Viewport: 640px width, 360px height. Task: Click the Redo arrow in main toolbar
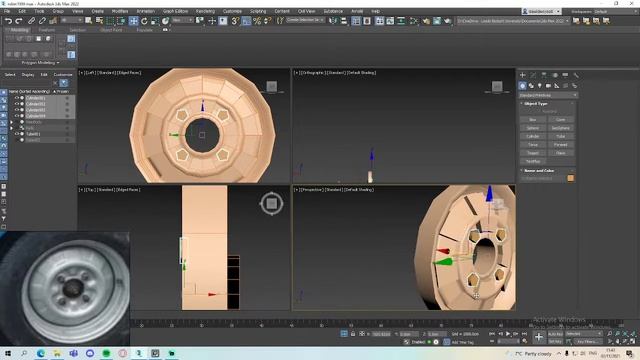click(19, 21)
